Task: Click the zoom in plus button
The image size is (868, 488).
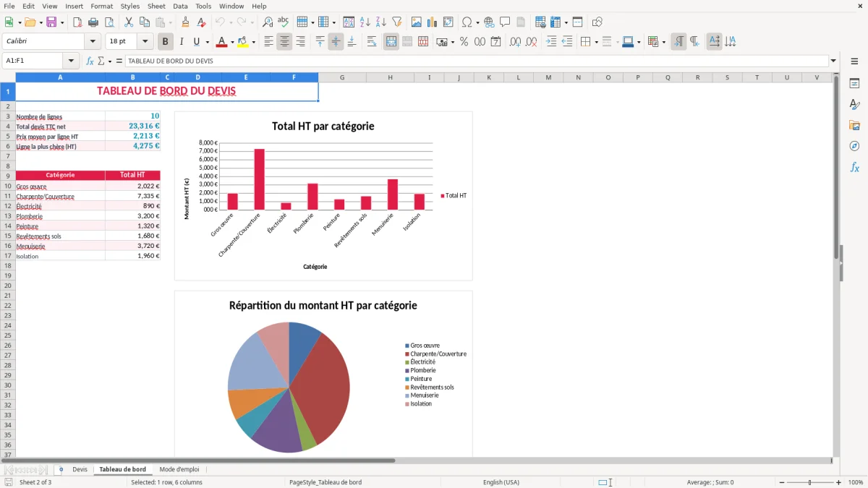Action: click(838, 482)
